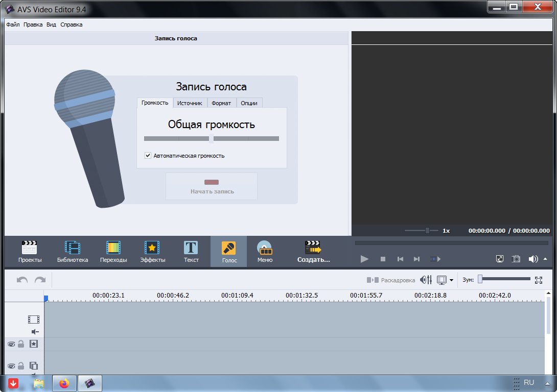557x392 pixels.
Task: Open the Переходы transitions panel
Action: [x=113, y=252]
